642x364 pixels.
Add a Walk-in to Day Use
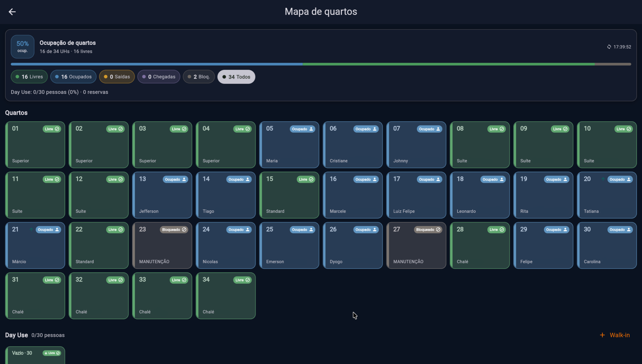615,335
